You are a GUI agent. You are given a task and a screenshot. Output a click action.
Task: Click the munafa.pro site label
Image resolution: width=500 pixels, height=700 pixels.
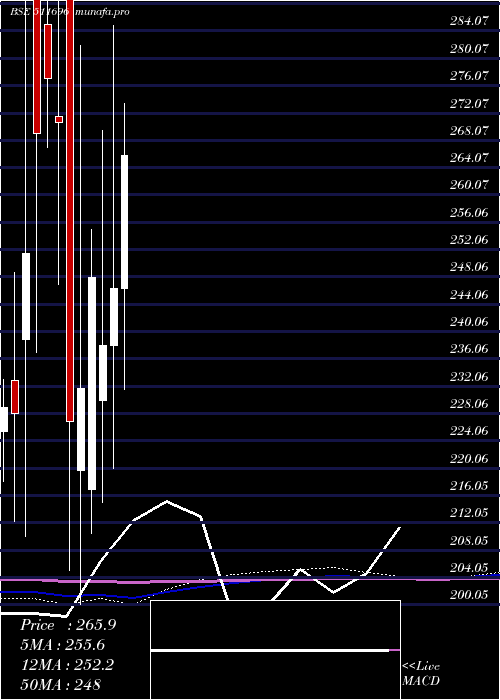[102, 12]
